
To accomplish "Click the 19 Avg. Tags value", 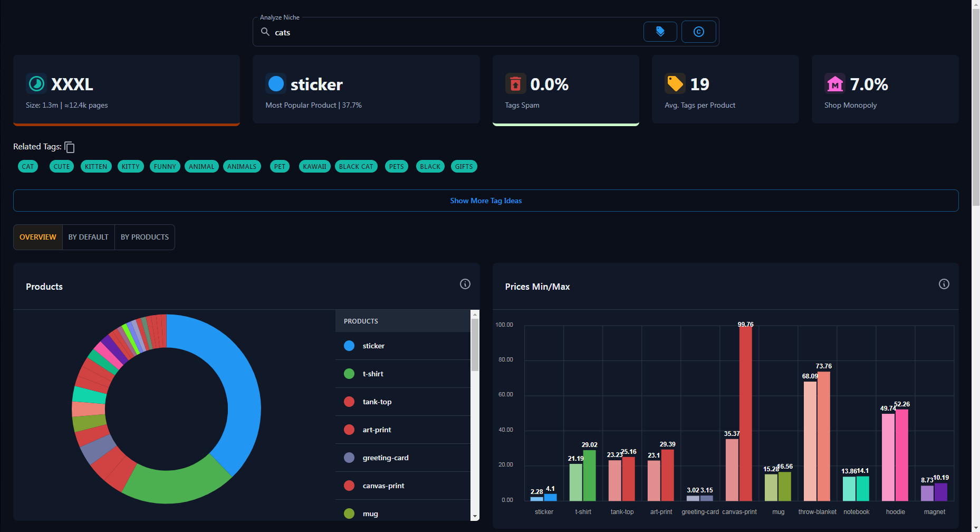I will [699, 84].
